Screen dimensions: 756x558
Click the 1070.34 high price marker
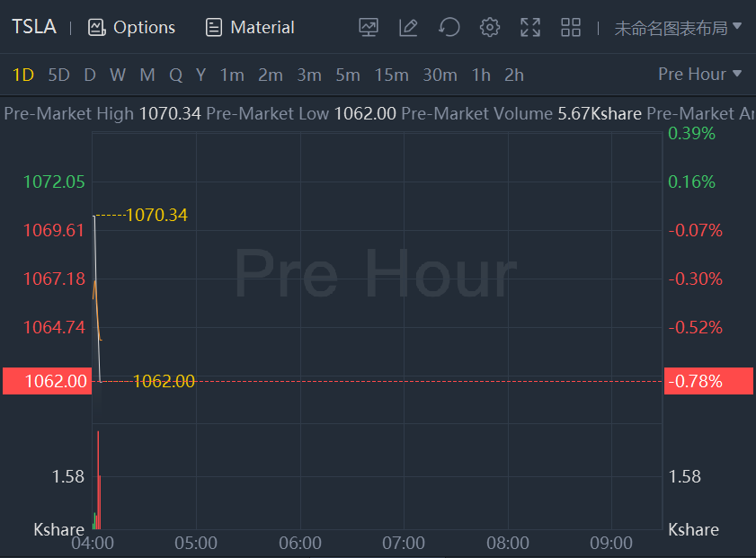click(x=156, y=215)
